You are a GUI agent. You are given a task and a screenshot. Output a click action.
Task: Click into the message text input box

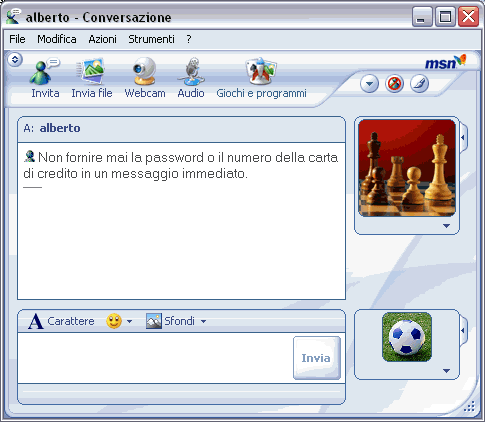[x=155, y=358]
